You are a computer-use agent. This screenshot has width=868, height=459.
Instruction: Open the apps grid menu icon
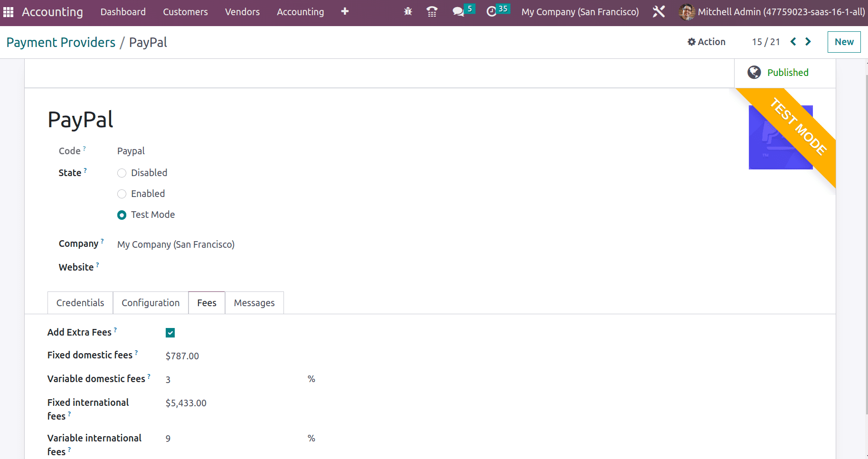tap(8, 12)
